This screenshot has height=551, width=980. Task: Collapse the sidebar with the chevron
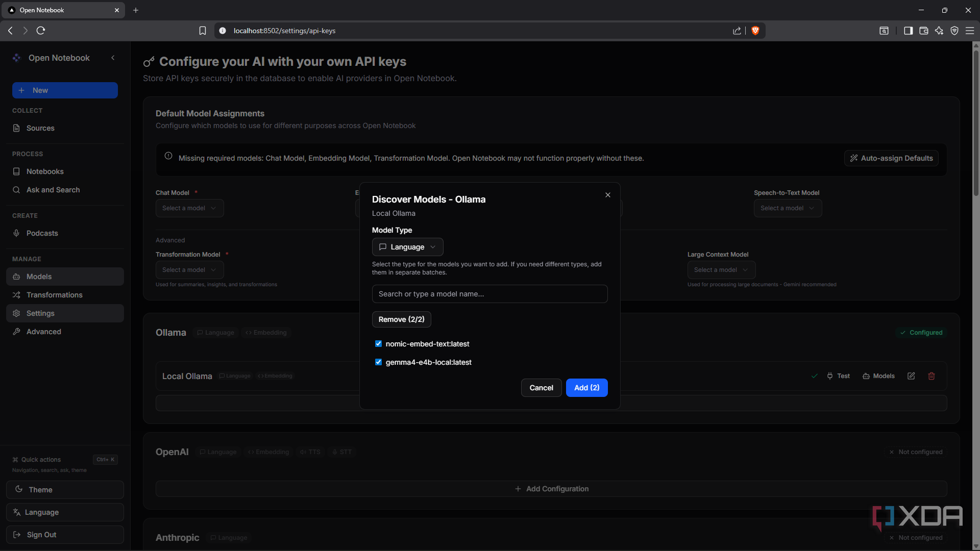click(113, 58)
